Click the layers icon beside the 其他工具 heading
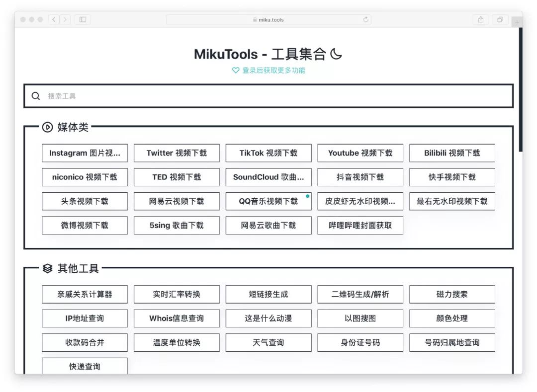The height and width of the screenshot is (392, 537). 48,268
